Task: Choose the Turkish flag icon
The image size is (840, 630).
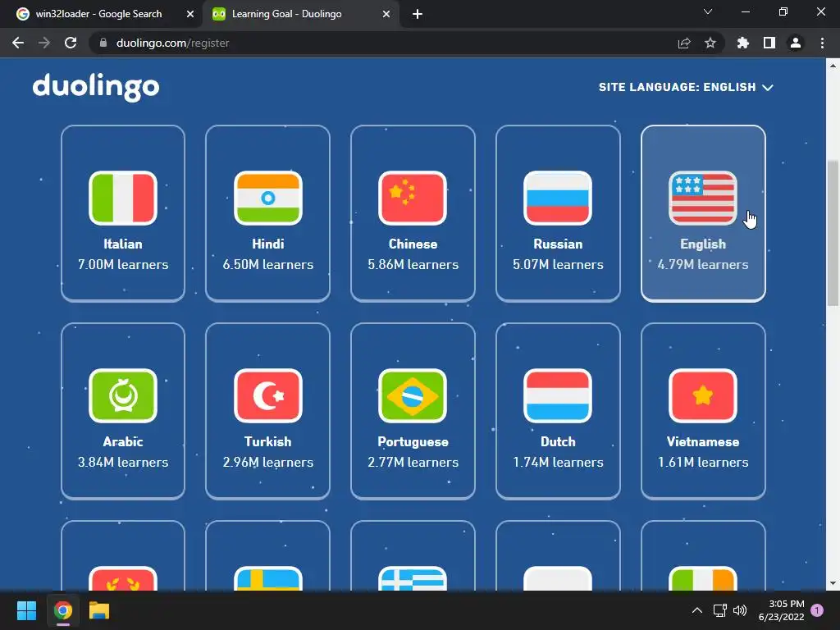Action: pyautogui.click(x=268, y=396)
